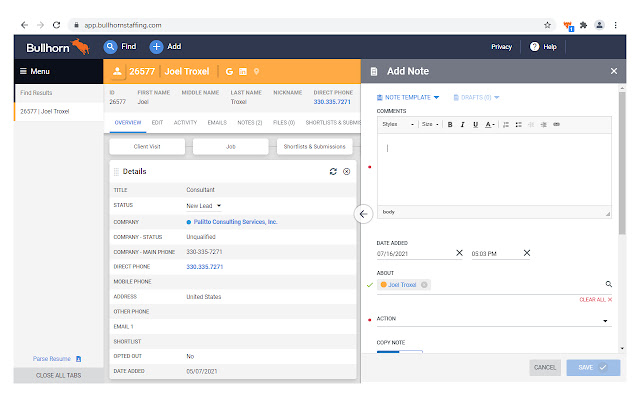Click inside the comments text area
Viewport: 640px width, 400px height.
(494, 170)
